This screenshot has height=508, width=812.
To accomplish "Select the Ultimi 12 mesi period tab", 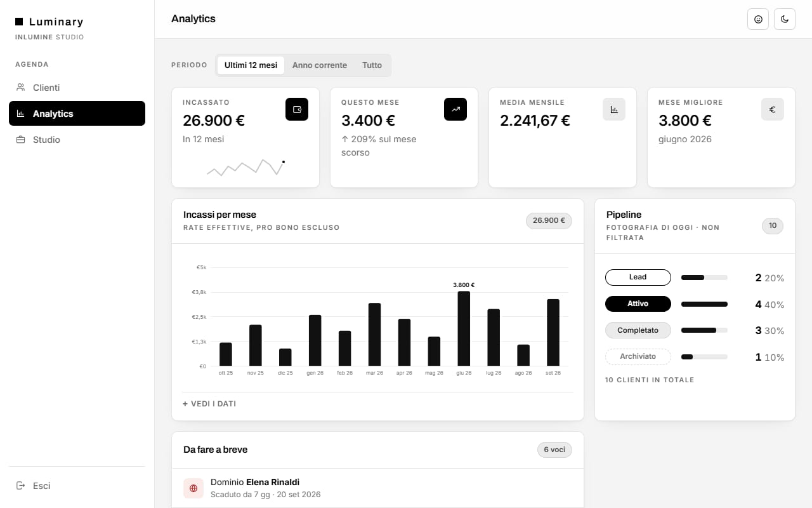I will tap(251, 65).
